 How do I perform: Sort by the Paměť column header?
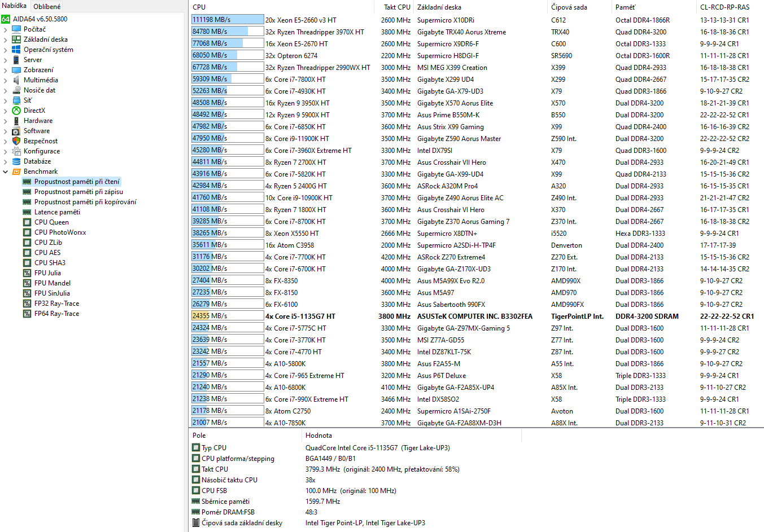tap(654, 7)
